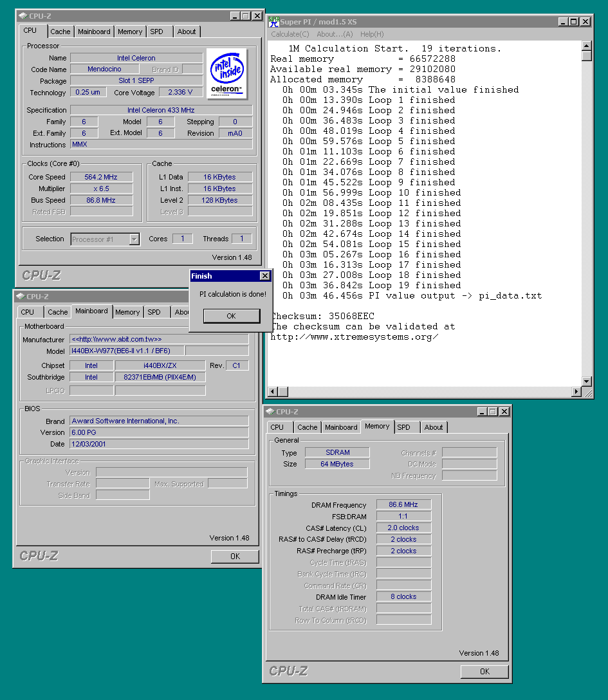This screenshot has width=608, height=700.
Task: Click the Code Name value 'Mendocino'
Action: [x=104, y=69]
